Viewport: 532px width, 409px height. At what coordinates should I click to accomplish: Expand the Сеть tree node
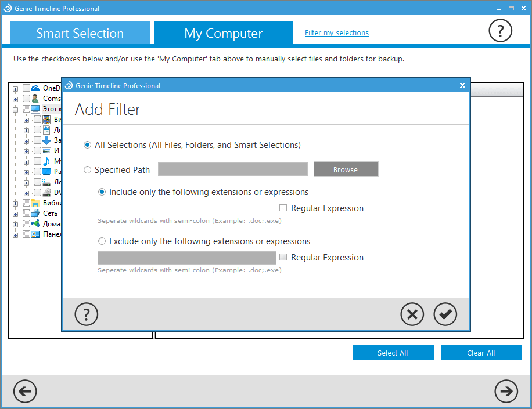pyautogui.click(x=15, y=214)
